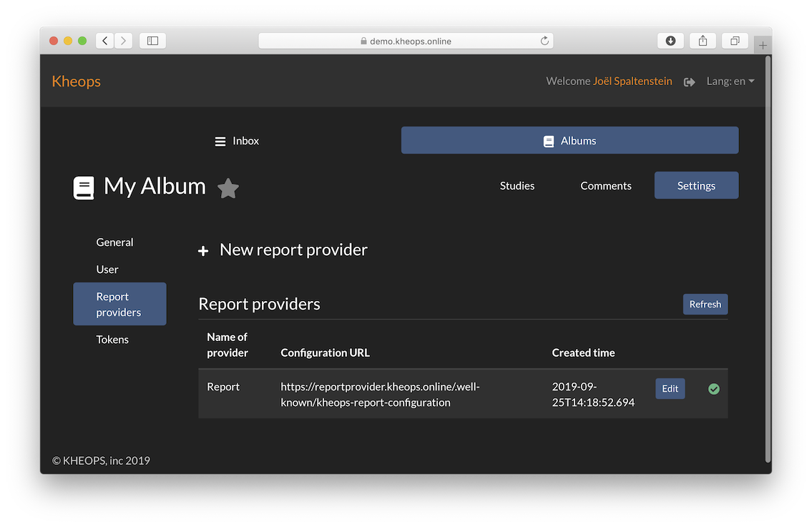Click the Safari share icon

coord(703,40)
